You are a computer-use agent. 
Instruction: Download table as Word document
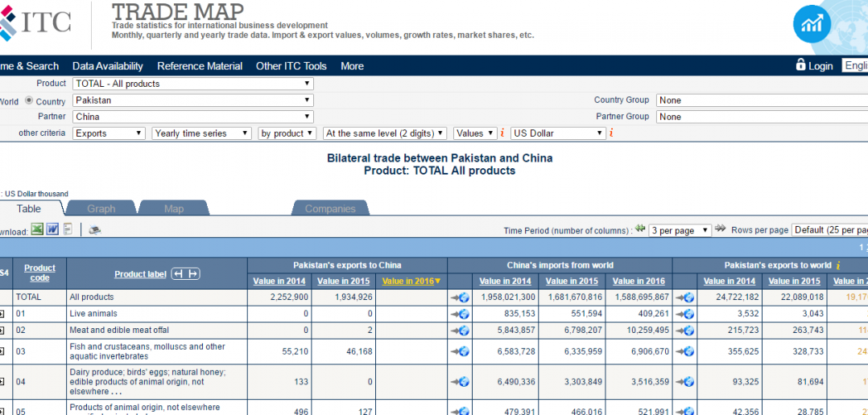pos(52,228)
